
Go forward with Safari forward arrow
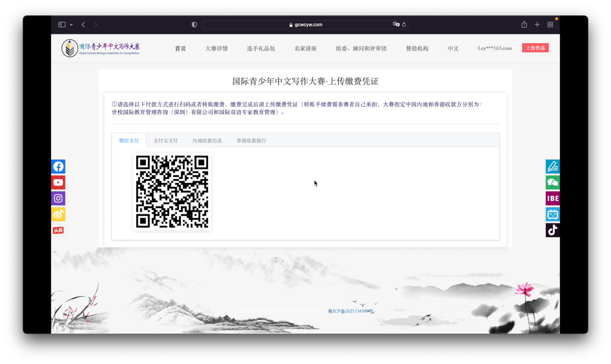click(x=96, y=25)
